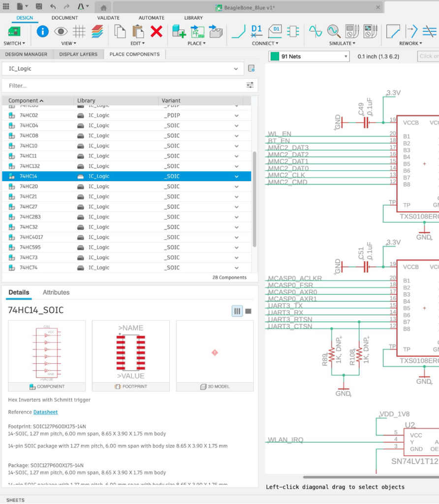
Task: Expand variant dropdown for 74HC14 row
Action: [x=237, y=176]
